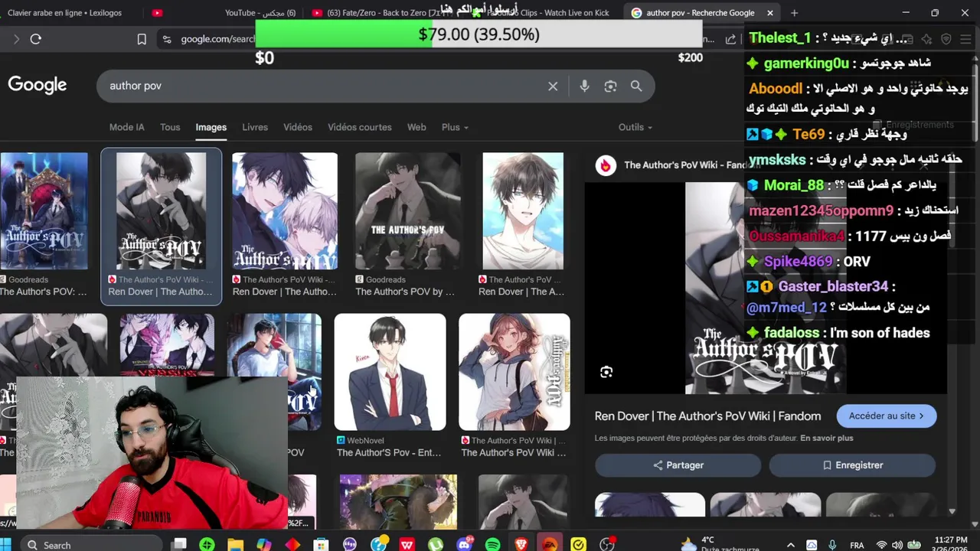Select the Images tab
Viewport: 980px width, 551px height.
[211, 127]
